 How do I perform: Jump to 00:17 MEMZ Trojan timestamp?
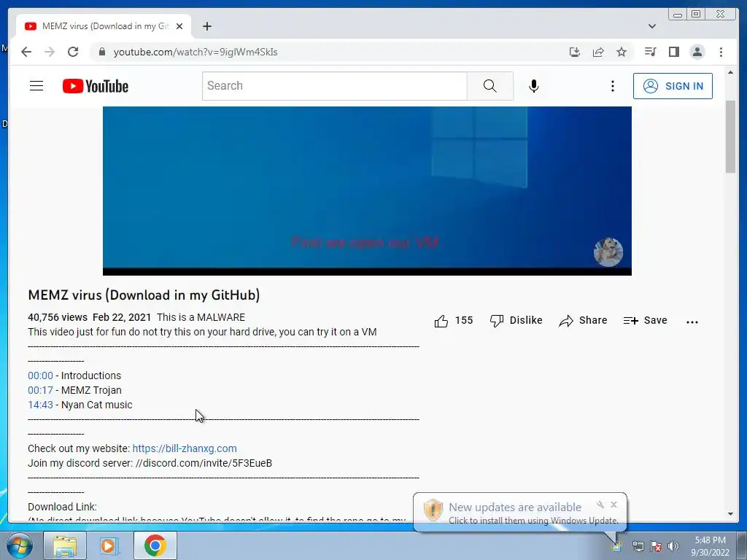[41, 391]
